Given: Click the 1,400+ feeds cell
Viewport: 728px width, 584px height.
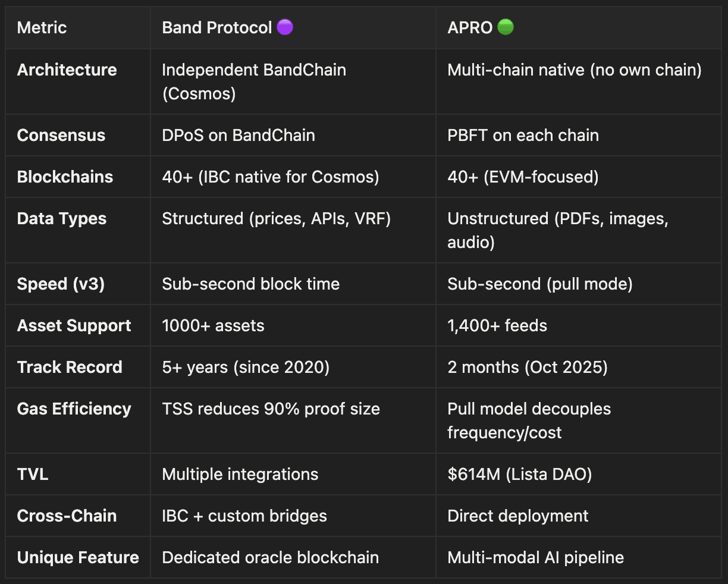Looking at the screenshot, I should coord(497,326).
